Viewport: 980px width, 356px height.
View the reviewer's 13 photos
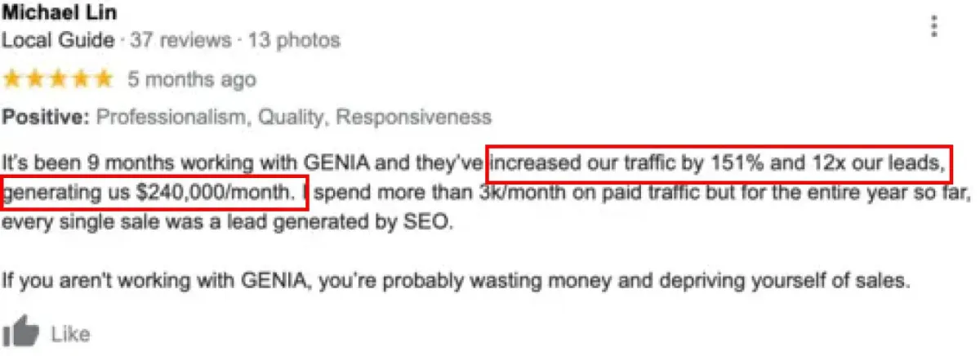294,39
